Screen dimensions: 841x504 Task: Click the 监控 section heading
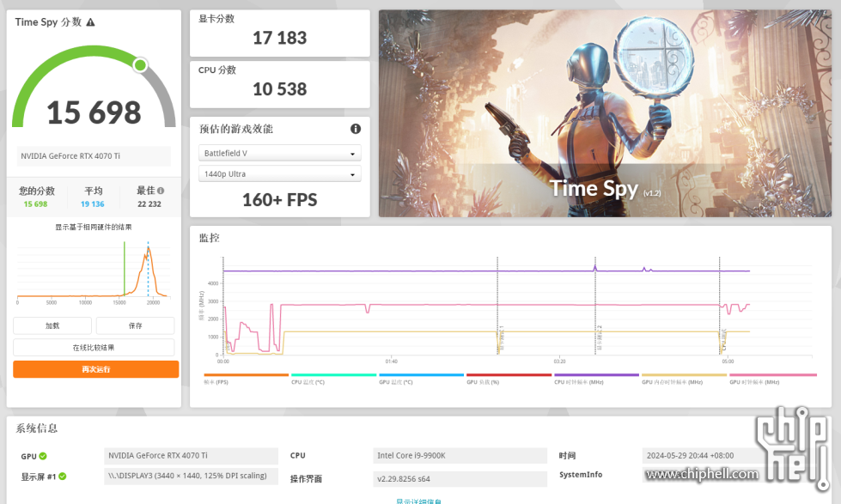[x=210, y=238]
